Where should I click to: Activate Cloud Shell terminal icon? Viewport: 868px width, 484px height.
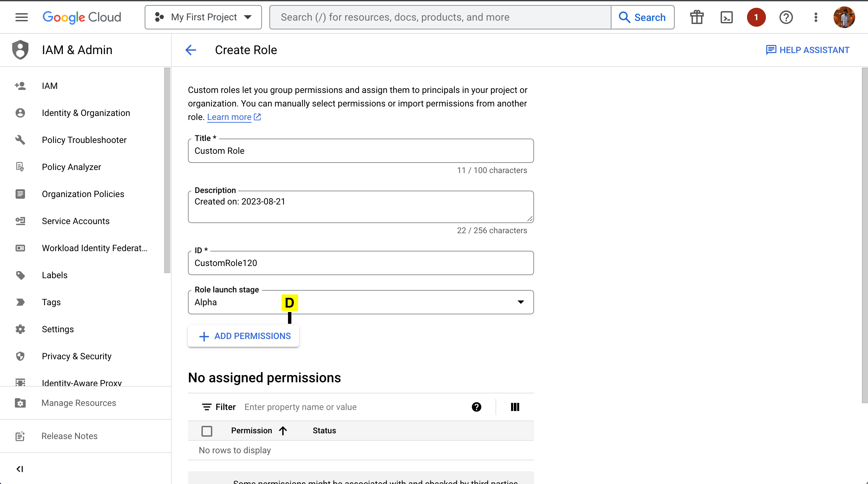point(726,17)
